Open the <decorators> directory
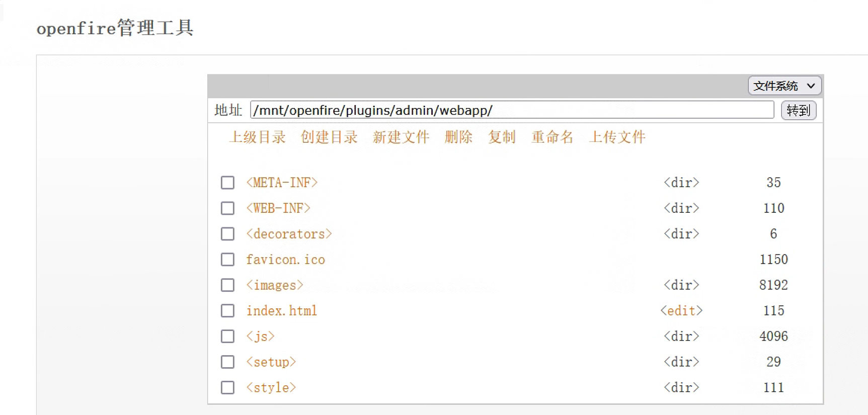 [289, 234]
